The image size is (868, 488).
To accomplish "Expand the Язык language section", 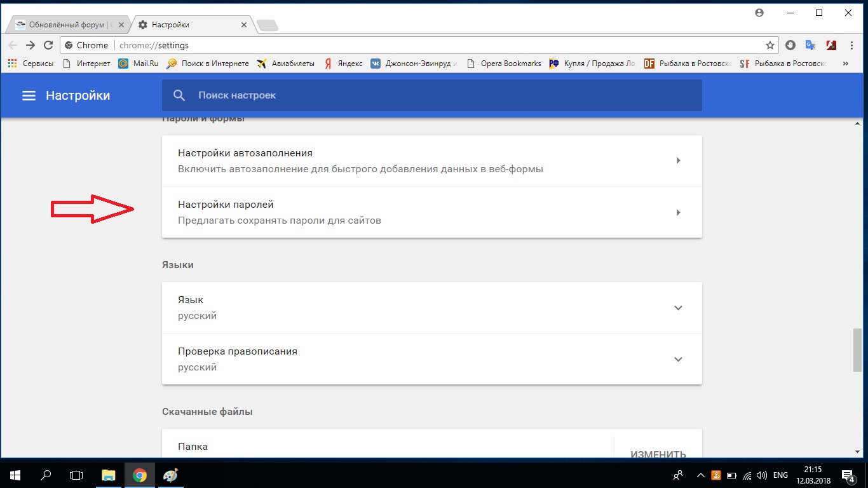I will click(x=678, y=308).
